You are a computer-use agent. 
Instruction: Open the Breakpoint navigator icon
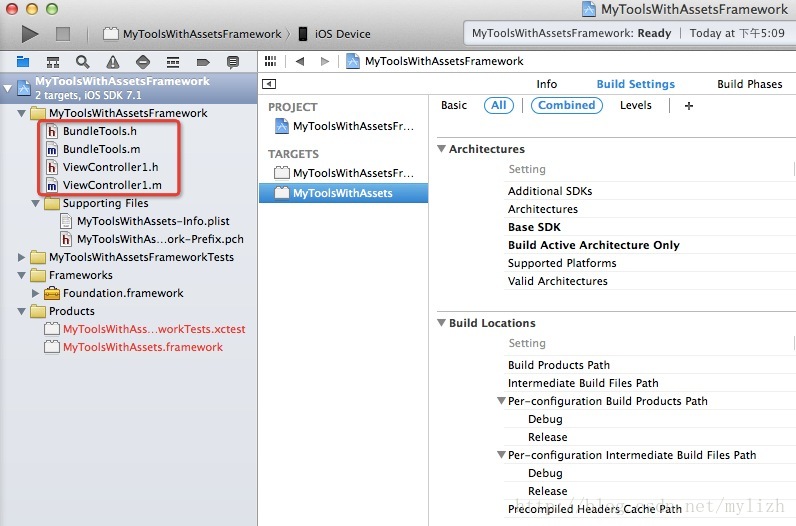click(203, 62)
